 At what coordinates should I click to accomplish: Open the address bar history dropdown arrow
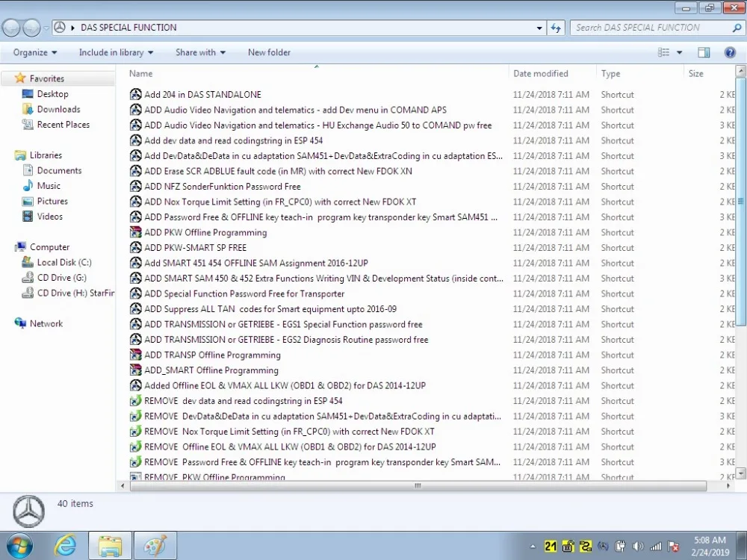coord(539,28)
